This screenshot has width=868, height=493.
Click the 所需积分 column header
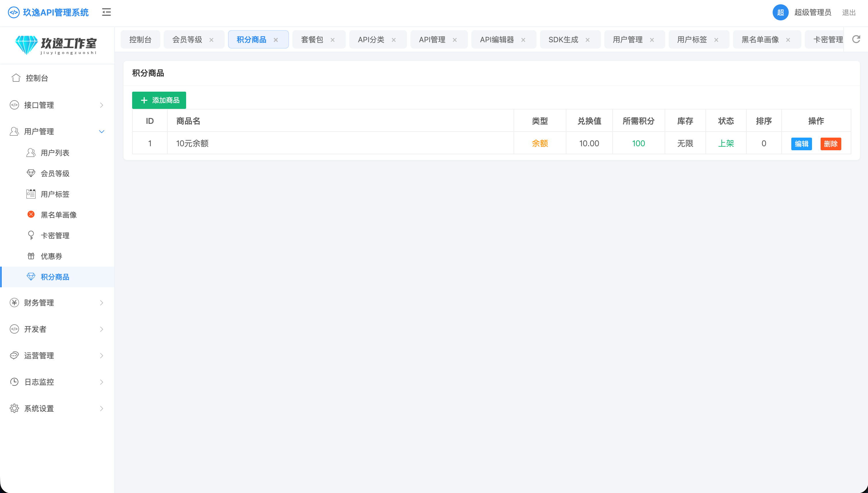click(639, 121)
